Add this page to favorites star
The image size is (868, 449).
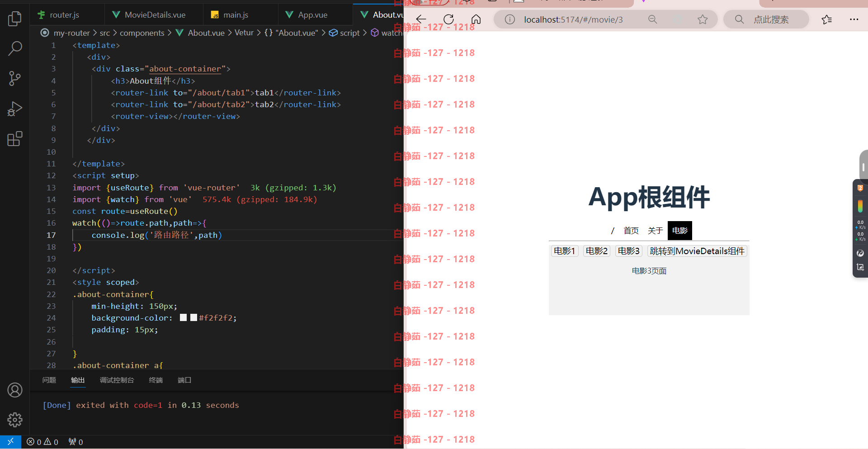(x=702, y=19)
